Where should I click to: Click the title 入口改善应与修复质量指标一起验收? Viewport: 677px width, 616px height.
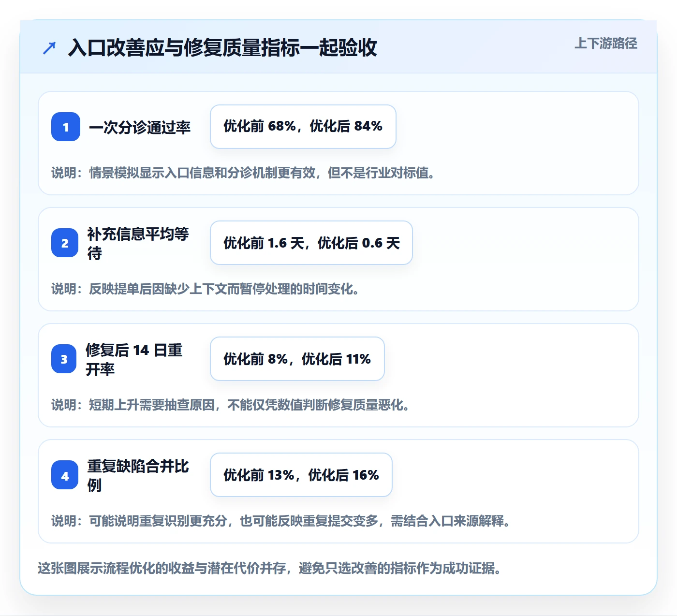click(x=222, y=47)
